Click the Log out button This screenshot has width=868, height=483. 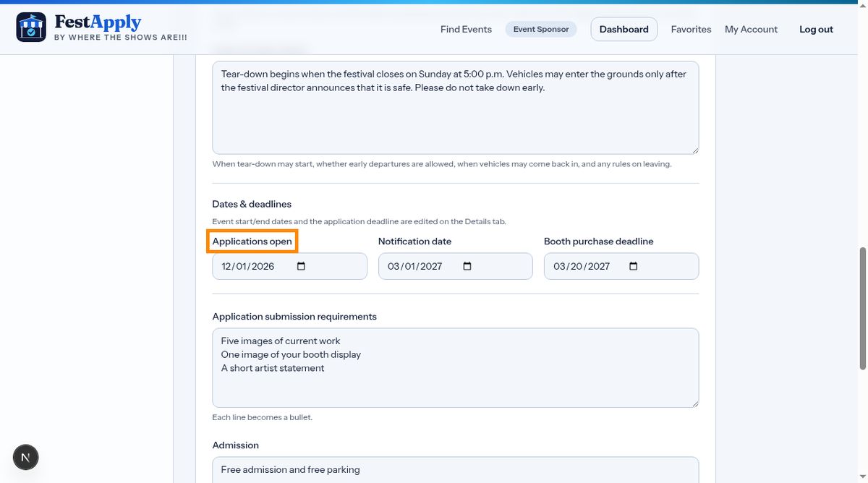[x=816, y=29]
